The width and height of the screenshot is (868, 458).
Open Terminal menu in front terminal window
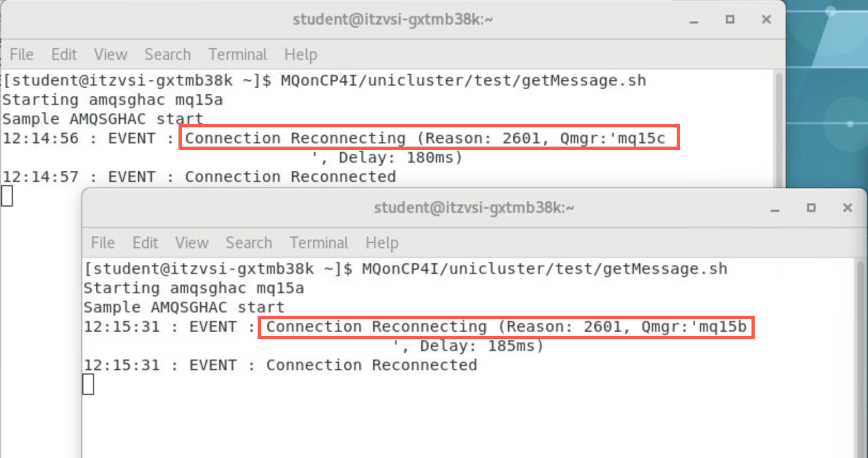pyautogui.click(x=319, y=243)
